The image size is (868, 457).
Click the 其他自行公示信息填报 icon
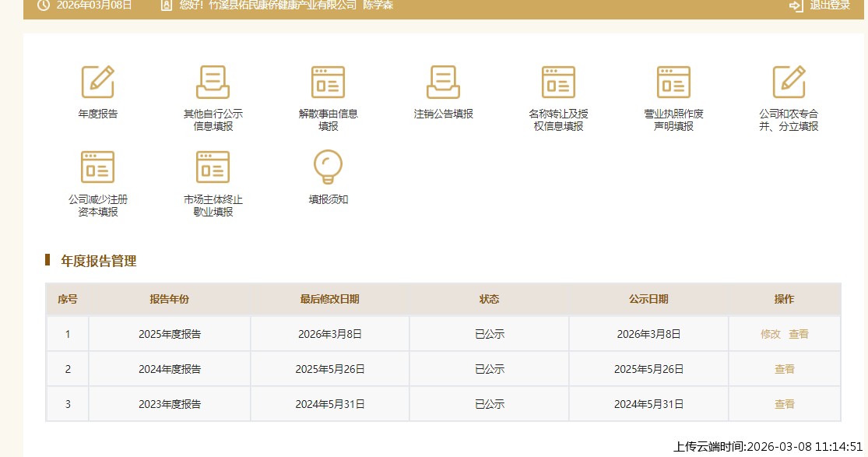(x=213, y=83)
